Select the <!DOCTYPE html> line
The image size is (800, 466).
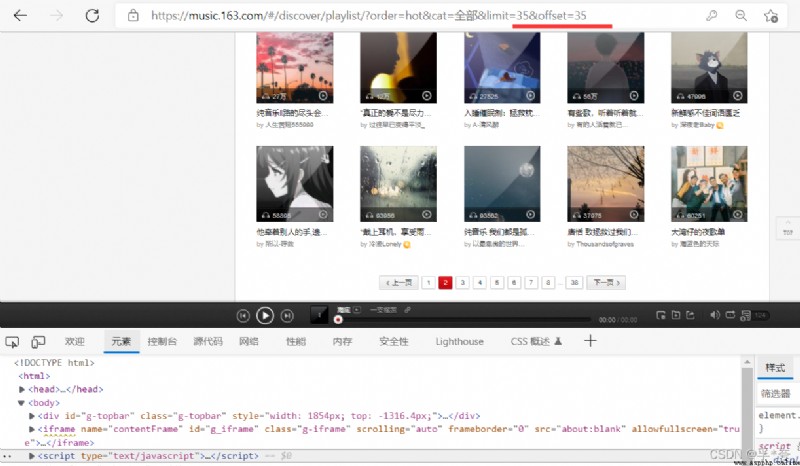pyautogui.click(x=54, y=363)
